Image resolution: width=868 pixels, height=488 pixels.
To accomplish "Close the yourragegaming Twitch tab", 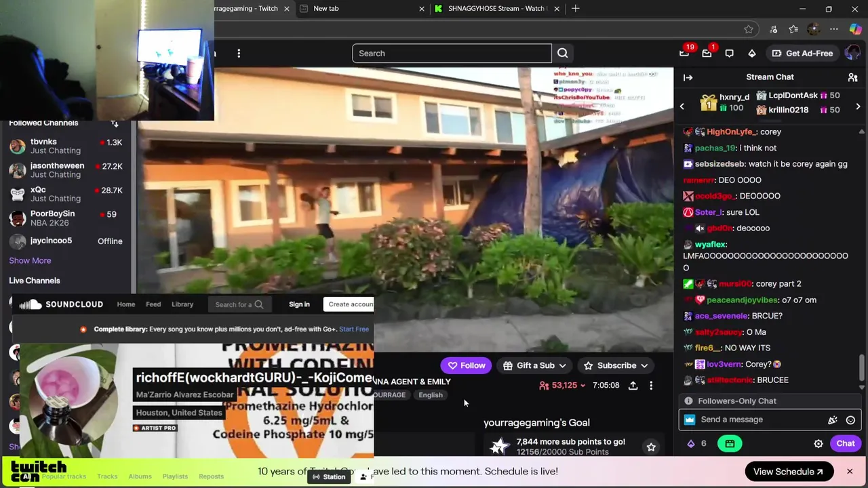I will (286, 8).
